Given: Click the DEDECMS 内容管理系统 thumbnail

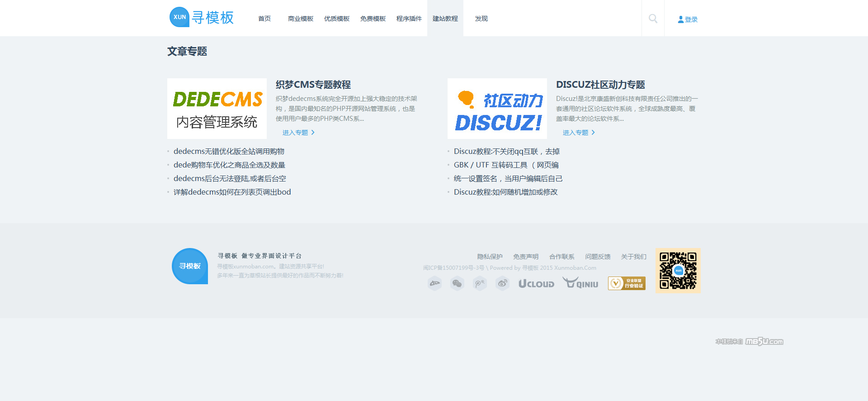Looking at the screenshot, I should pos(217,109).
